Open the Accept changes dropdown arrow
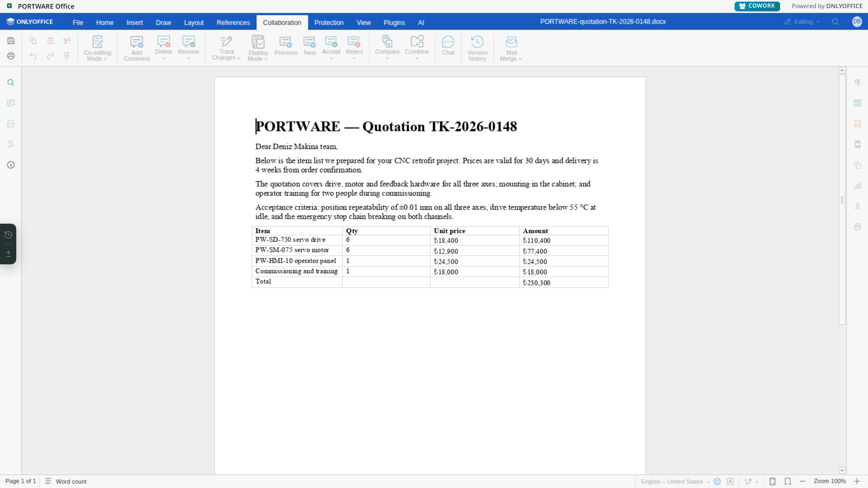Image resolution: width=868 pixels, height=488 pixels. (x=331, y=59)
